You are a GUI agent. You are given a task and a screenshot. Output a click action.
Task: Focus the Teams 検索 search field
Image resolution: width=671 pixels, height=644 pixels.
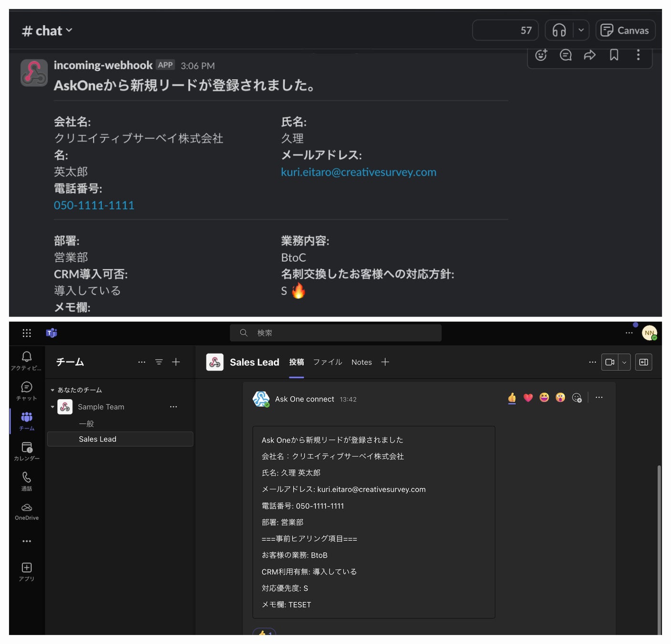(336, 333)
